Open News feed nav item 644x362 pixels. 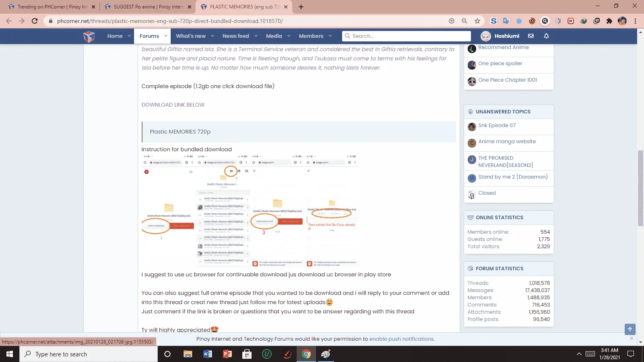click(236, 36)
